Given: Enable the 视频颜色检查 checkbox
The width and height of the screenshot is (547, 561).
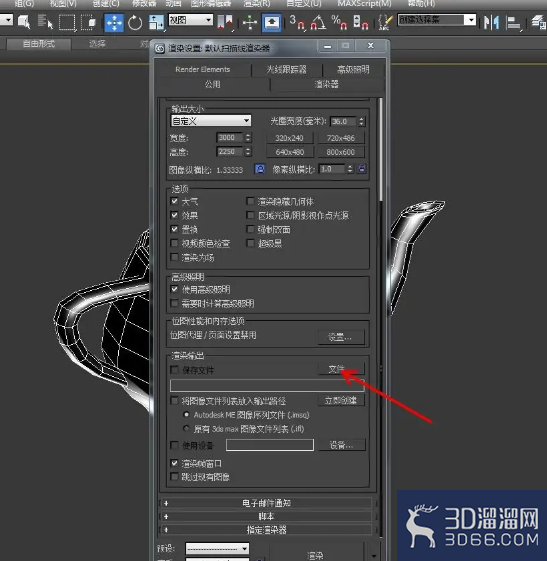Looking at the screenshot, I should point(174,243).
